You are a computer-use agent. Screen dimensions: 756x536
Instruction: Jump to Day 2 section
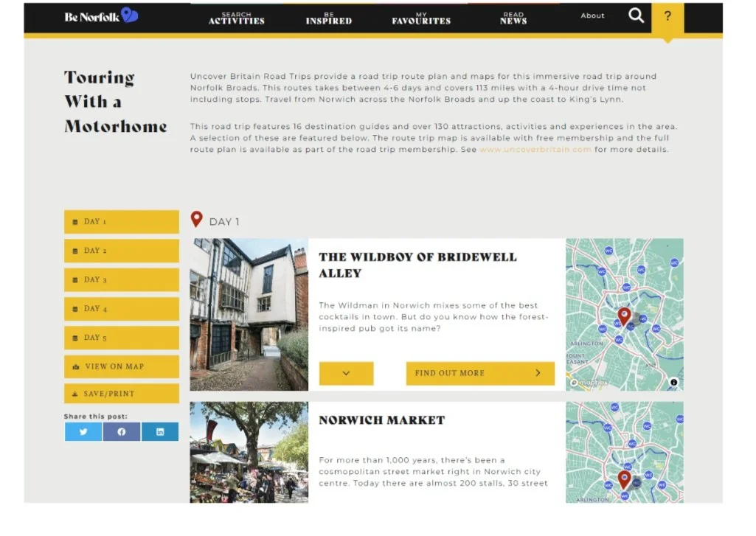point(122,251)
